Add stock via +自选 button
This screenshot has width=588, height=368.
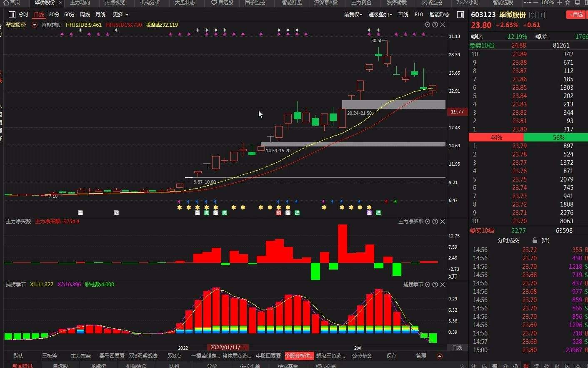pos(577,15)
